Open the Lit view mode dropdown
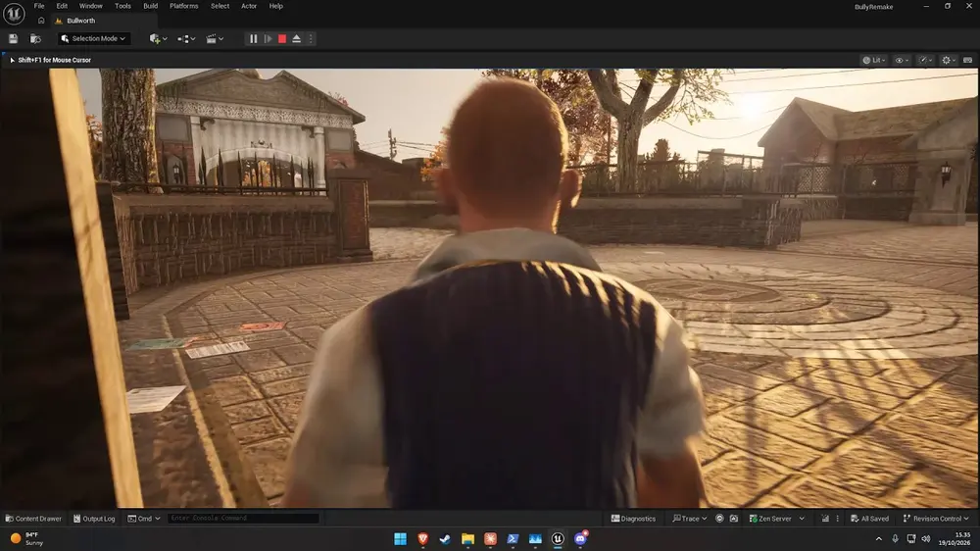The width and height of the screenshot is (980, 551). [x=874, y=60]
